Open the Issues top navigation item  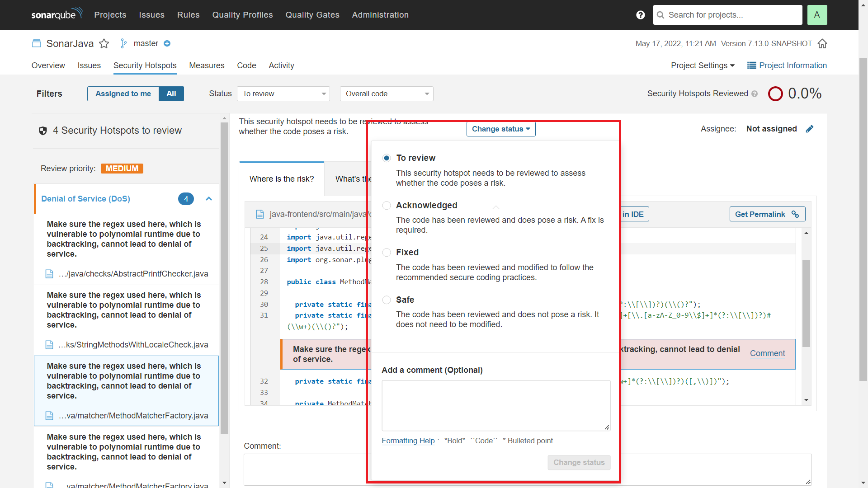[x=152, y=15]
